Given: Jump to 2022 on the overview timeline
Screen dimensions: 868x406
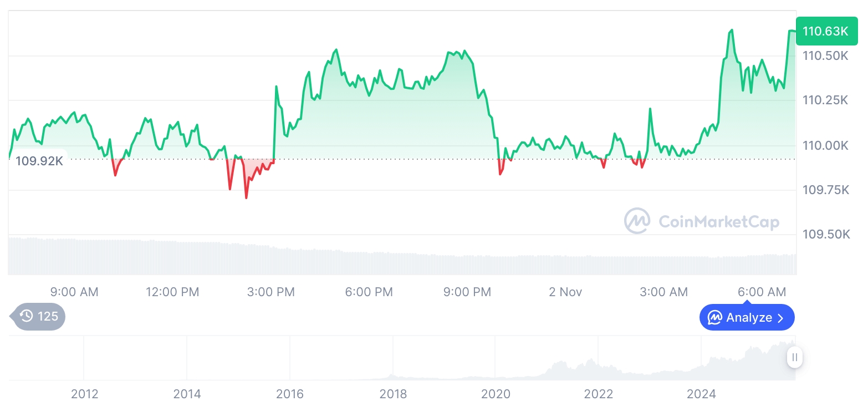Looking at the screenshot, I should point(599,394).
